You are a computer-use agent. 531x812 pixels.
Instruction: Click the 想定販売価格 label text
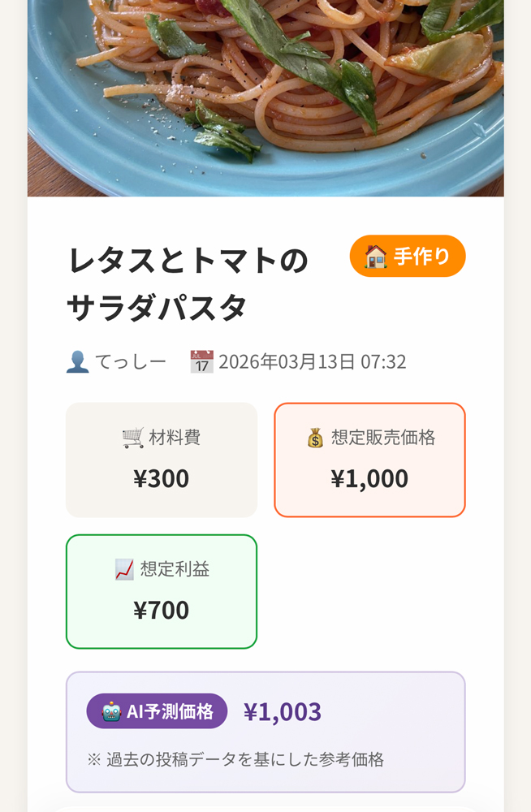[x=383, y=438]
